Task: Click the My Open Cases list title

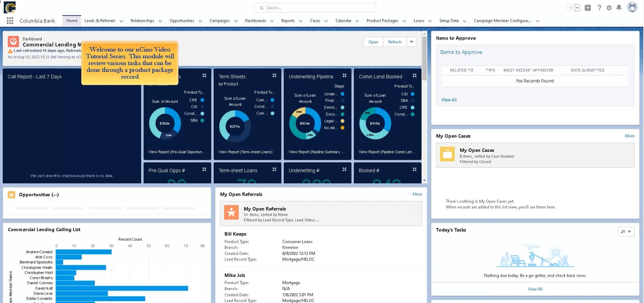Action: [477, 150]
